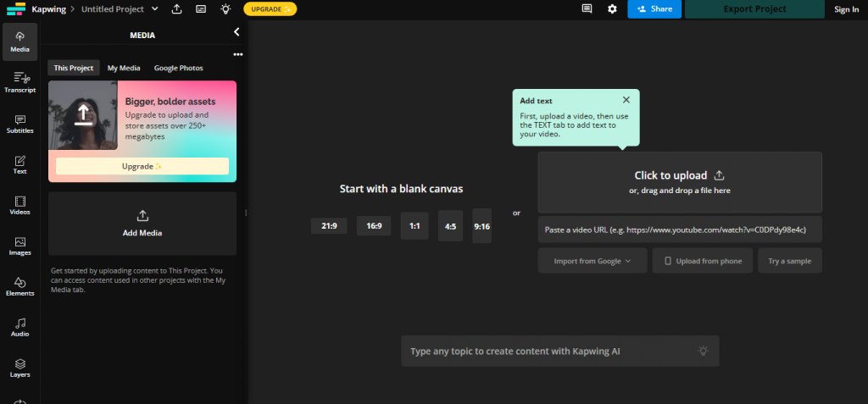Open the Images panel
Image resolution: width=868 pixels, height=404 pixels.
tap(19, 246)
